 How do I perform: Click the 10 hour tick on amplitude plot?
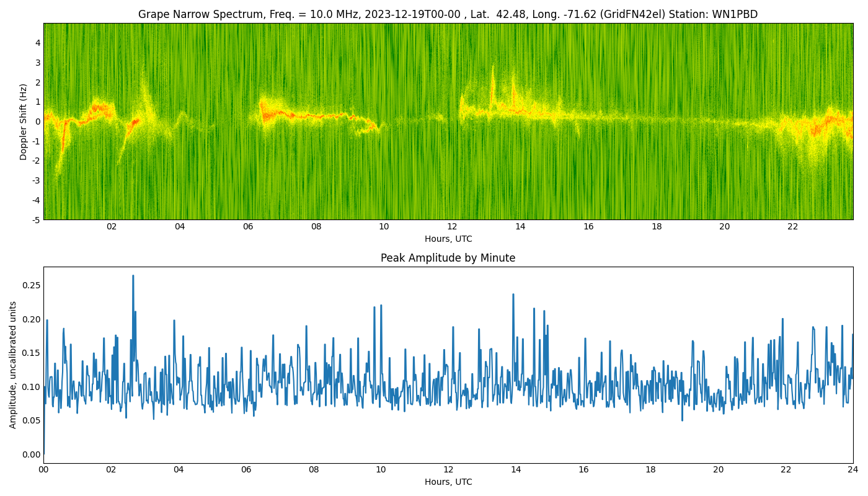pyautogui.click(x=381, y=470)
